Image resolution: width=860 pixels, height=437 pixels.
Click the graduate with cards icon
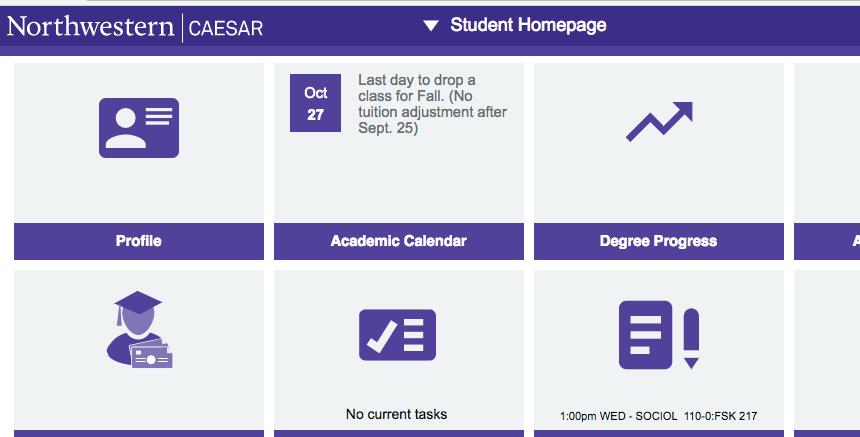(139, 330)
